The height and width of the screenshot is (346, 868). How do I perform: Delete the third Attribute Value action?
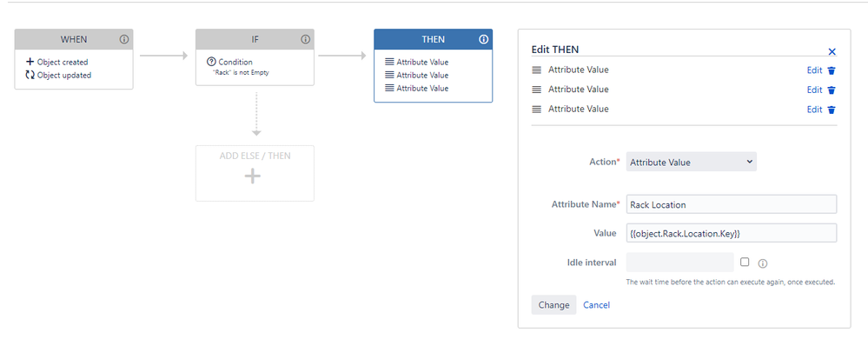click(x=831, y=110)
